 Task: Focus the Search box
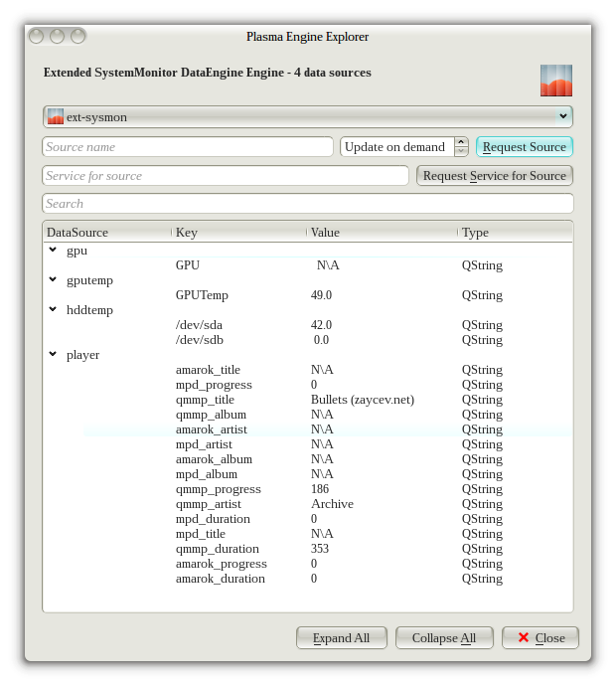coord(308,204)
